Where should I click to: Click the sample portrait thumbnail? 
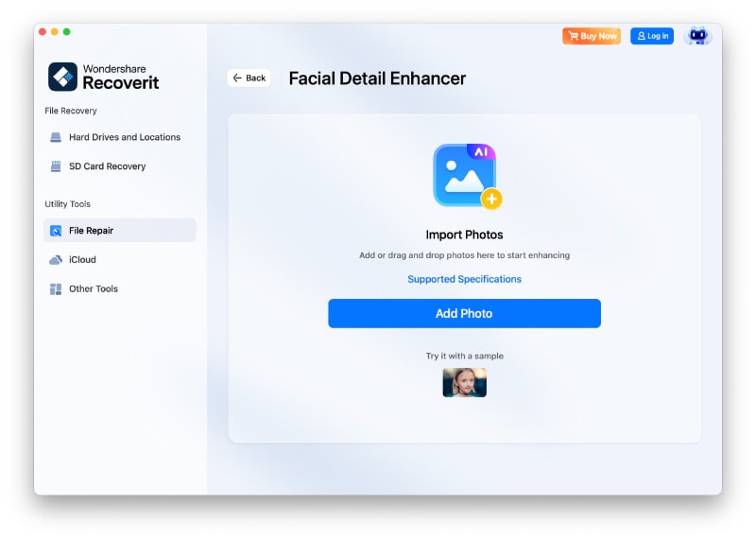pos(464,382)
